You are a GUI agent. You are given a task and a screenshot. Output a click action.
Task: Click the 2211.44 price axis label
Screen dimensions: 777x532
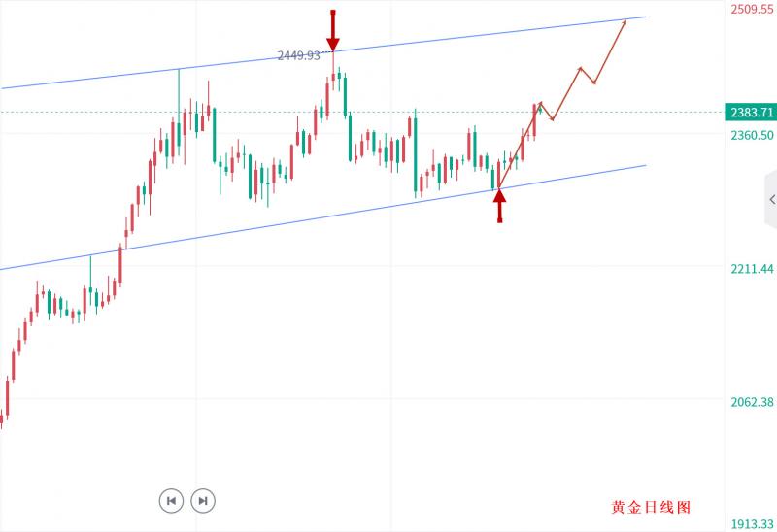coord(752,268)
